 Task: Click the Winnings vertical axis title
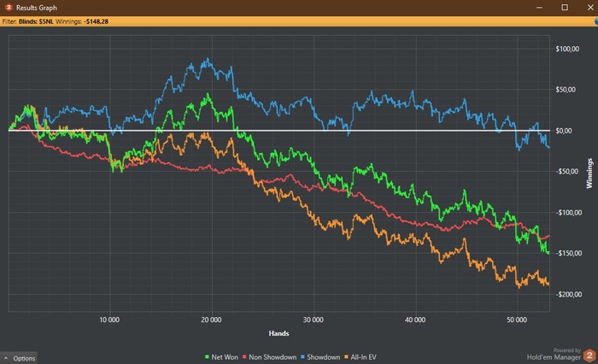click(x=589, y=173)
